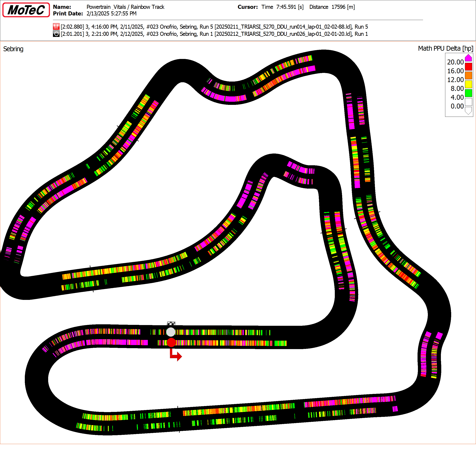The image size is (476, 449).
Task: Select the red M main-lap marker icon
Action: [x=56, y=27]
